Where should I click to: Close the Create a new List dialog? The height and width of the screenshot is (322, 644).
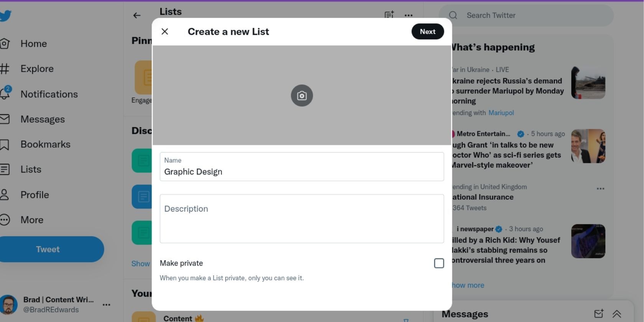[165, 31]
